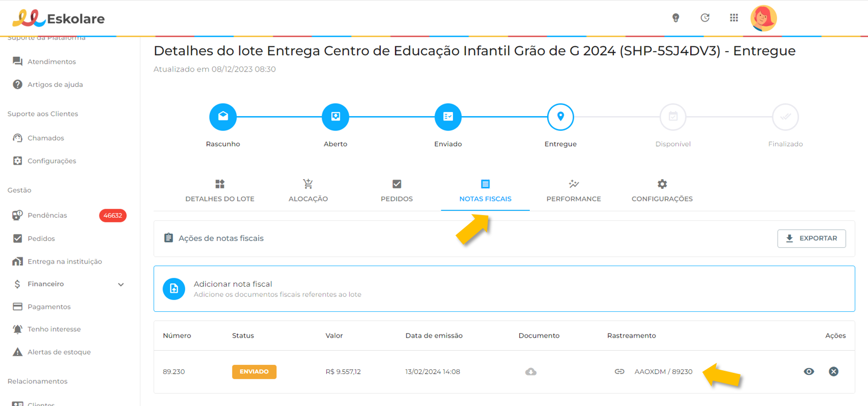Click the Alertas de estoque warning icon

click(17, 352)
